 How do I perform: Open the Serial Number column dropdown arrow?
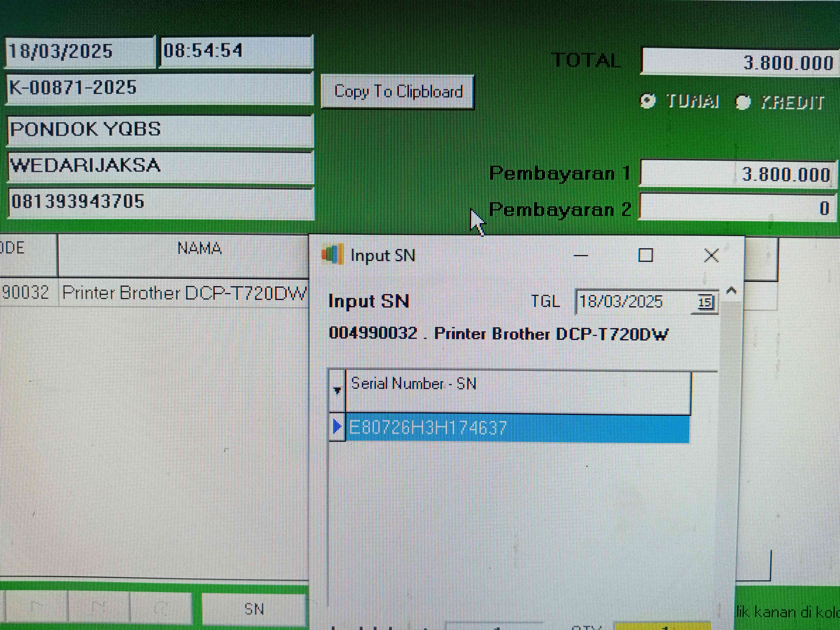pyautogui.click(x=337, y=390)
